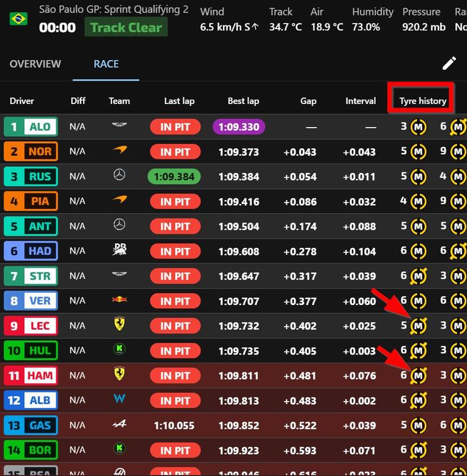Click the Gap column header

click(308, 101)
